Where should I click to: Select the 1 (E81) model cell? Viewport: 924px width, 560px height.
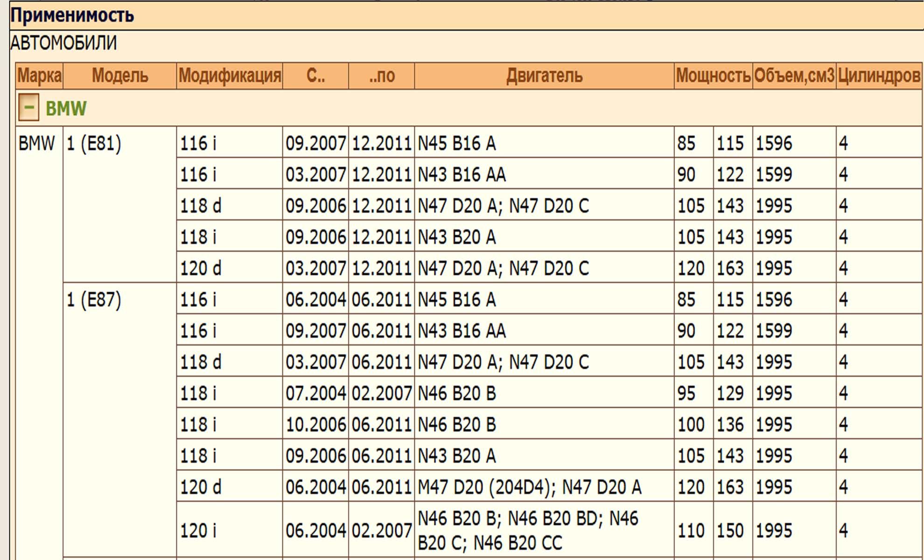pyautogui.click(x=94, y=143)
